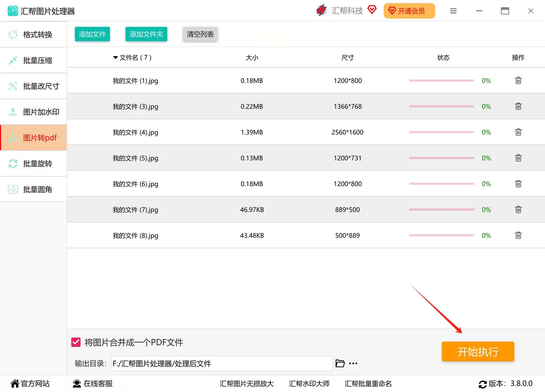
Task: Click the 尺寸 column header
Action: [347, 58]
